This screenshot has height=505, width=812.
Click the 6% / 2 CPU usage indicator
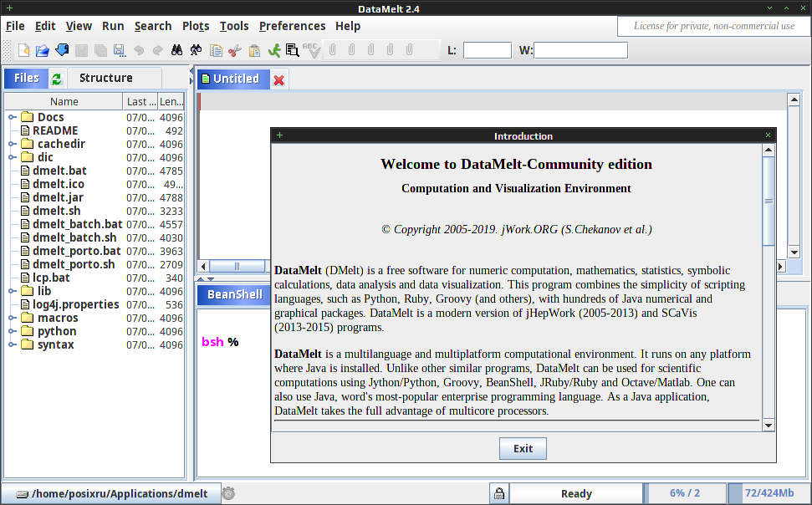[x=685, y=493]
